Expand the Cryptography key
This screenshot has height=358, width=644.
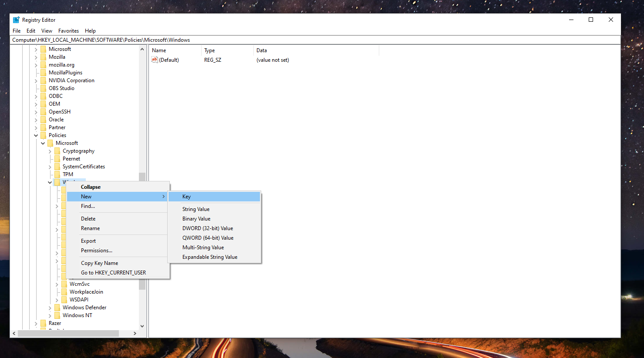[50, 151]
